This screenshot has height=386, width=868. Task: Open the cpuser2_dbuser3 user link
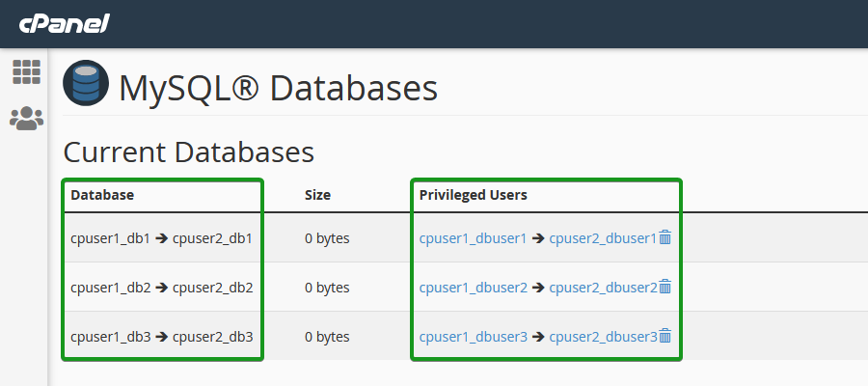pos(603,337)
